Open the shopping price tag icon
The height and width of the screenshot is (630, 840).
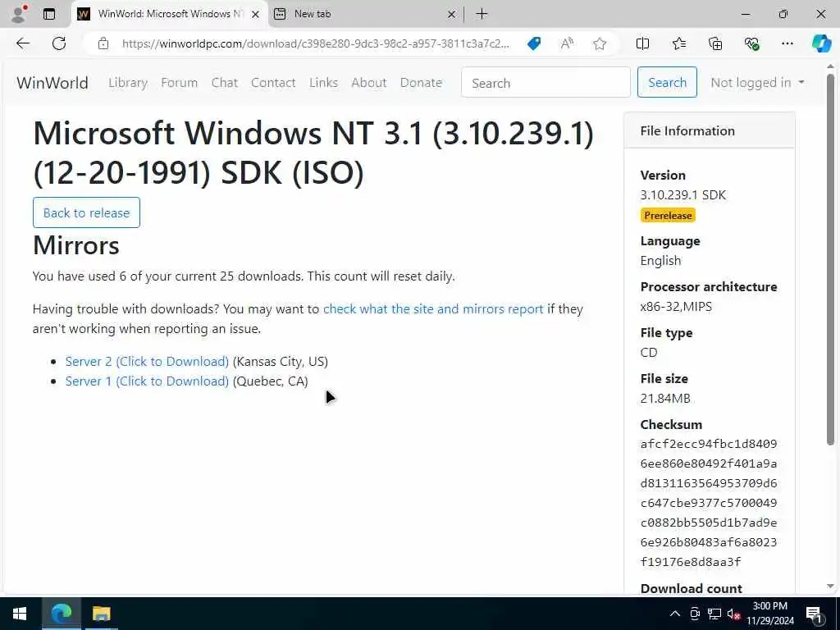click(534, 43)
